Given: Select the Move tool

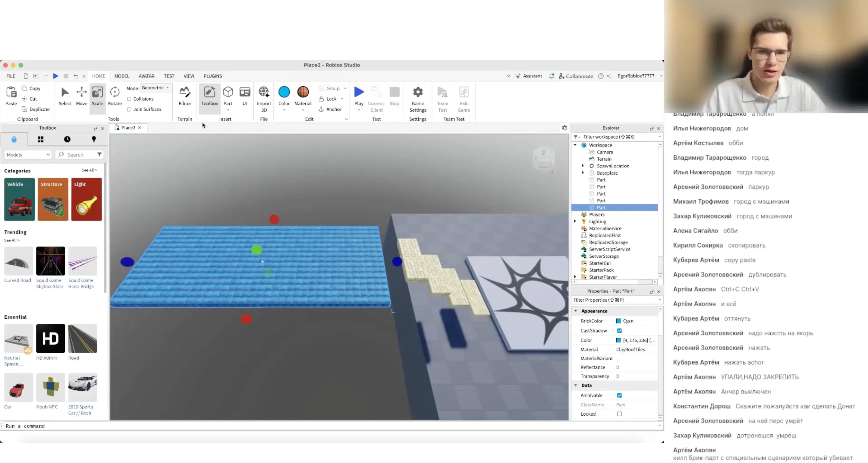Looking at the screenshot, I should [x=81, y=96].
